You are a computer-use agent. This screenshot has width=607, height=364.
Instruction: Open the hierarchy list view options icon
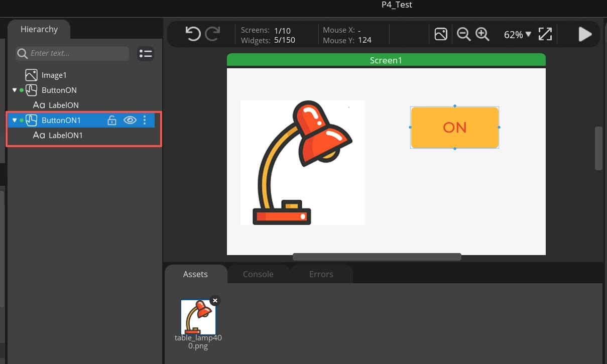click(146, 54)
